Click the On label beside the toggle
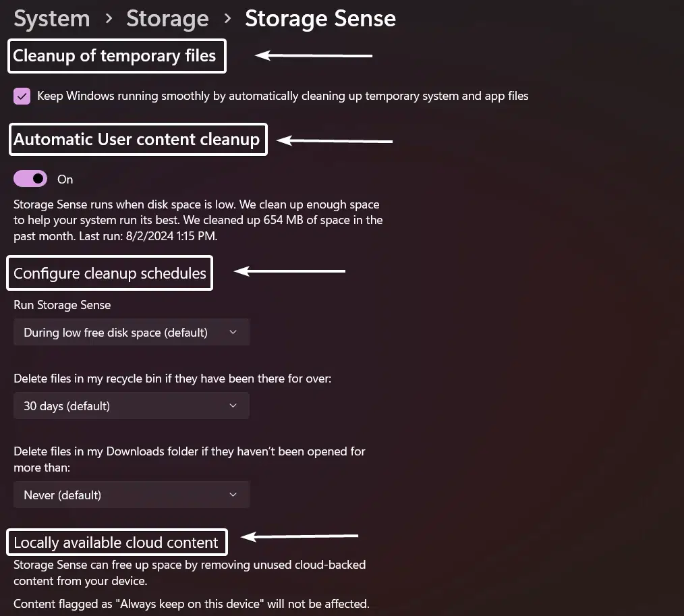 (65, 179)
